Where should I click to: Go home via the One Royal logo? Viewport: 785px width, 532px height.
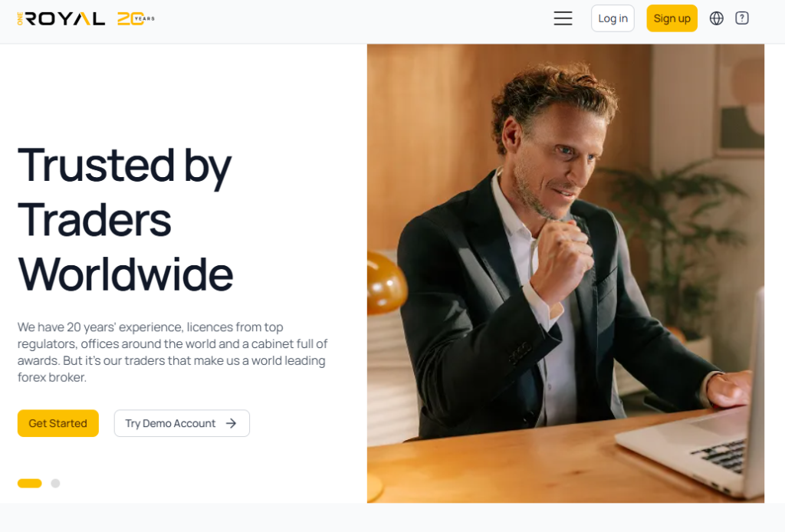click(61, 18)
